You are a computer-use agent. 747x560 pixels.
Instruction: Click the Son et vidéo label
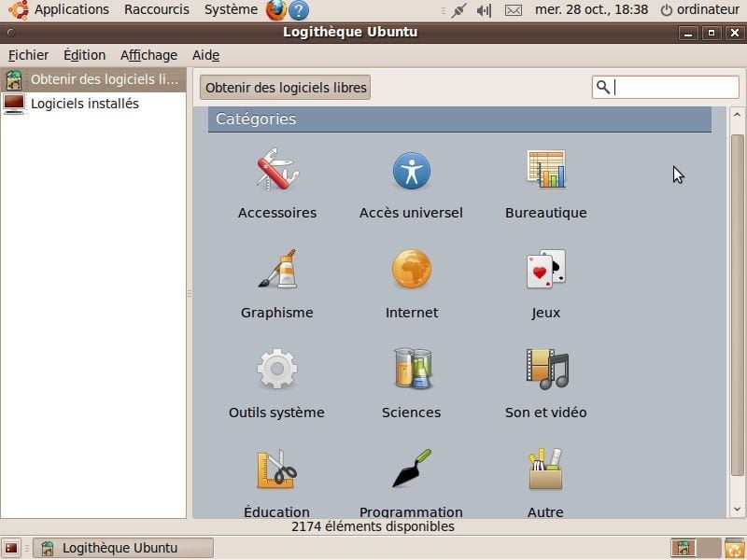(546, 413)
